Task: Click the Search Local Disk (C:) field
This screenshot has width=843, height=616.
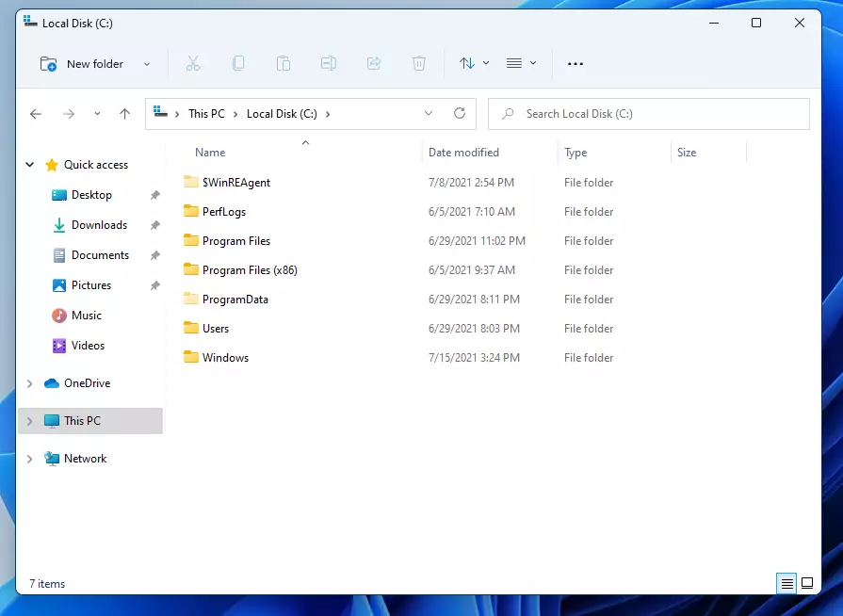Action: click(x=648, y=114)
